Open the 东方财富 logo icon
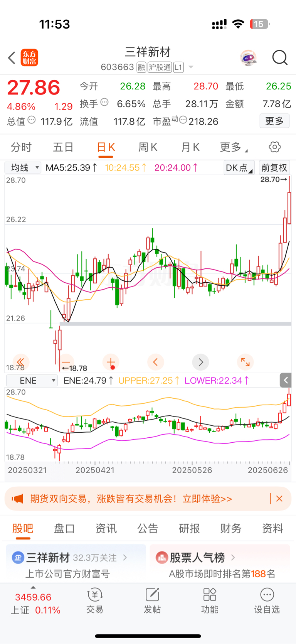Screen dimensions: 296x644 point(29,58)
